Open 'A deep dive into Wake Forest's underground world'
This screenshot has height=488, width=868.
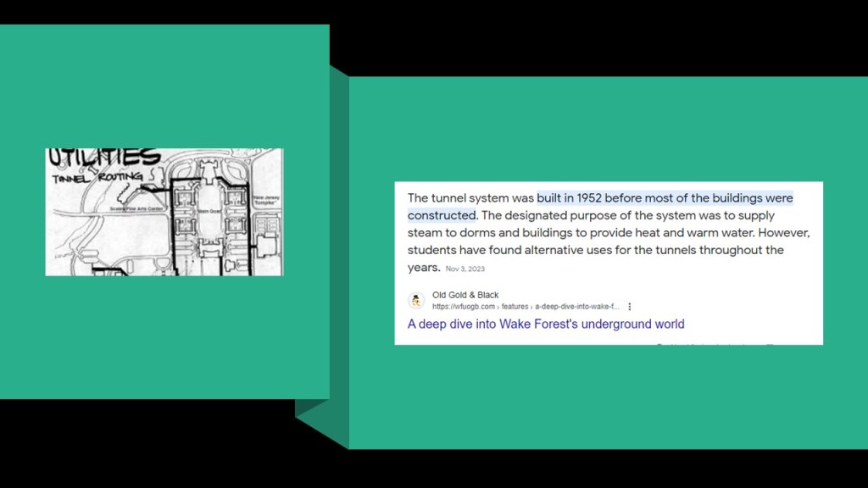tap(545, 324)
